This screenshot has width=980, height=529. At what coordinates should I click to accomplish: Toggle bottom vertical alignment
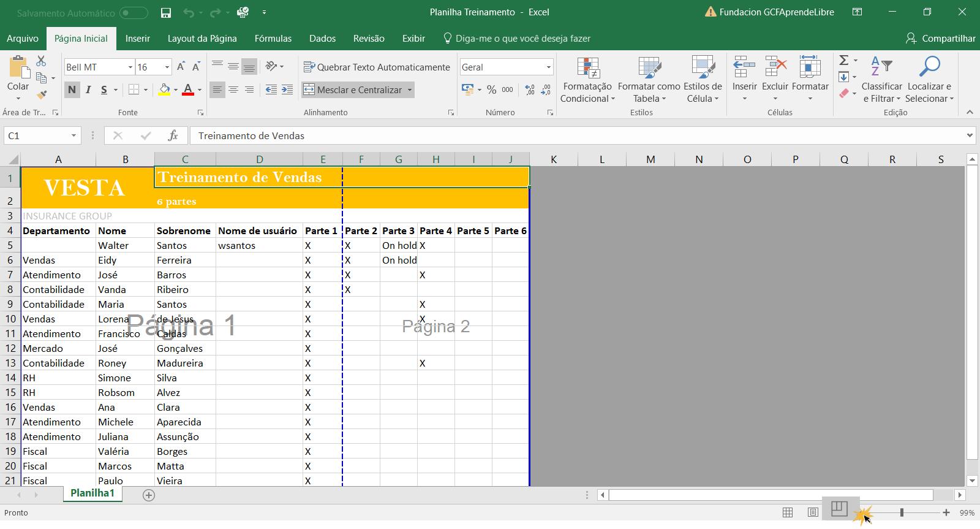pyautogui.click(x=249, y=66)
